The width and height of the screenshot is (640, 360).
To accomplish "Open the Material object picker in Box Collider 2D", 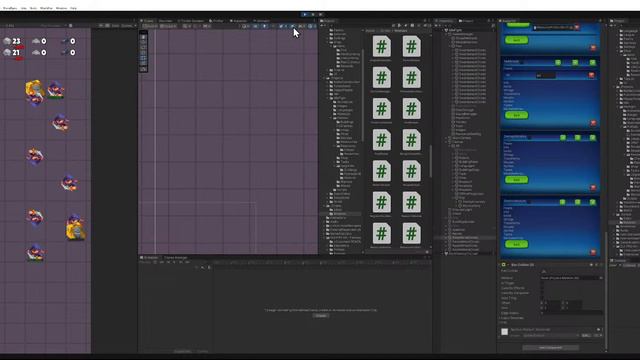I will 600,278.
